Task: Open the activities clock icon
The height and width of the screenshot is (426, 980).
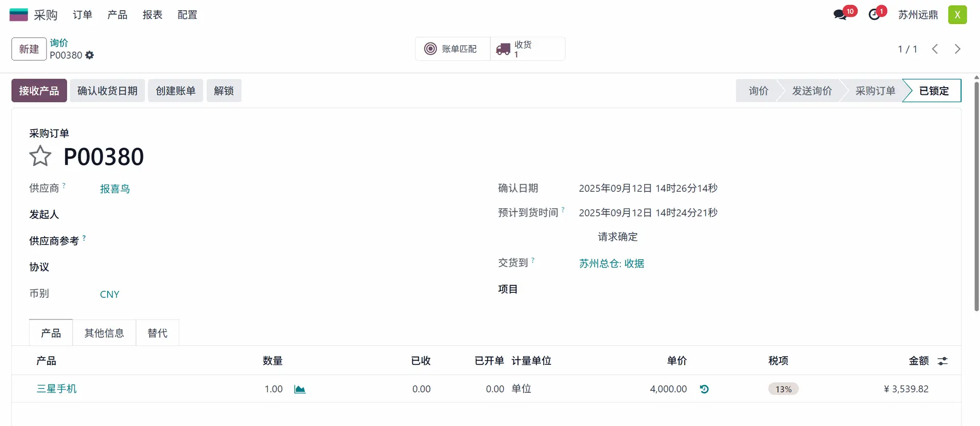Action: (x=874, y=15)
